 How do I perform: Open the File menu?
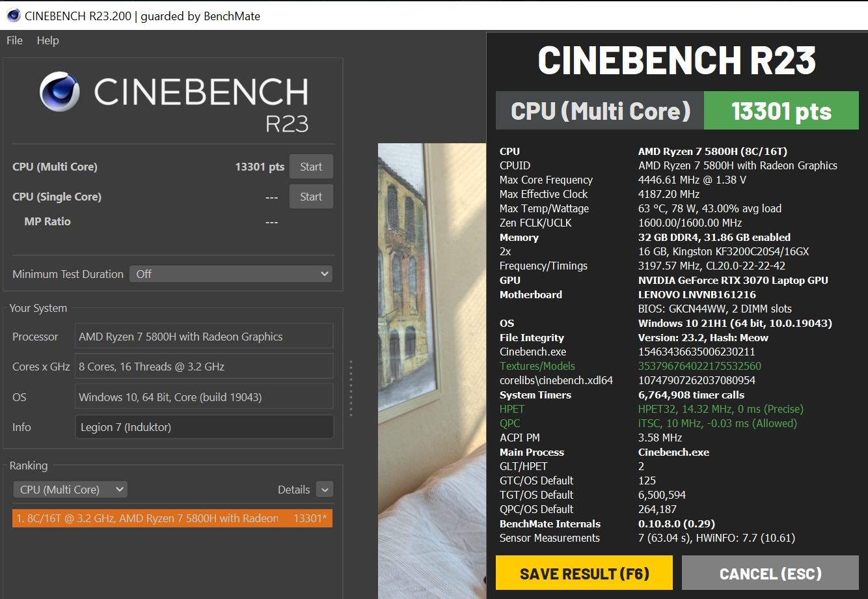point(14,40)
